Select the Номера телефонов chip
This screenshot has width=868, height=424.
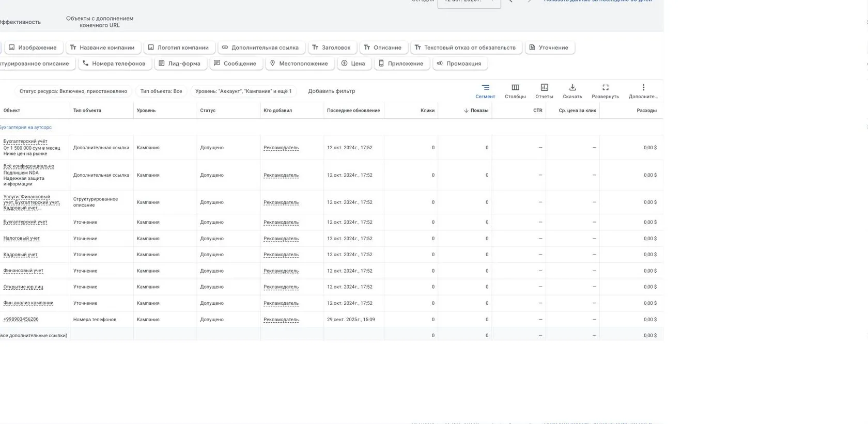point(114,64)
